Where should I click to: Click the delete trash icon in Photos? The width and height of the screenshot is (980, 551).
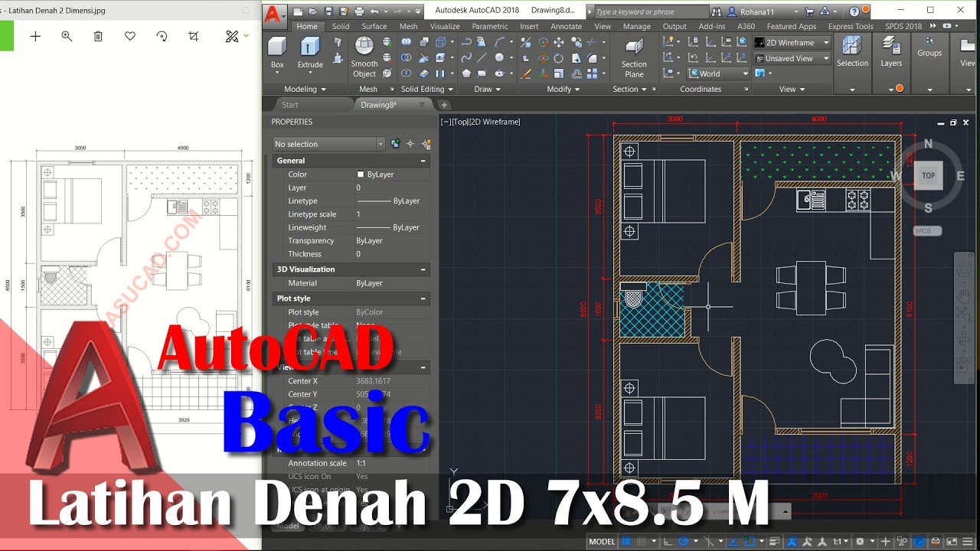(x=98, y=36)
